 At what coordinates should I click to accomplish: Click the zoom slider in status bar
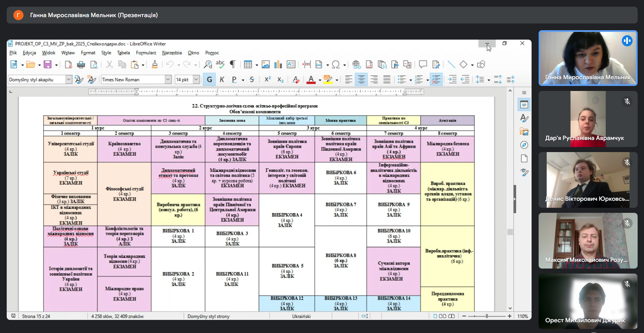pos(487,316)
